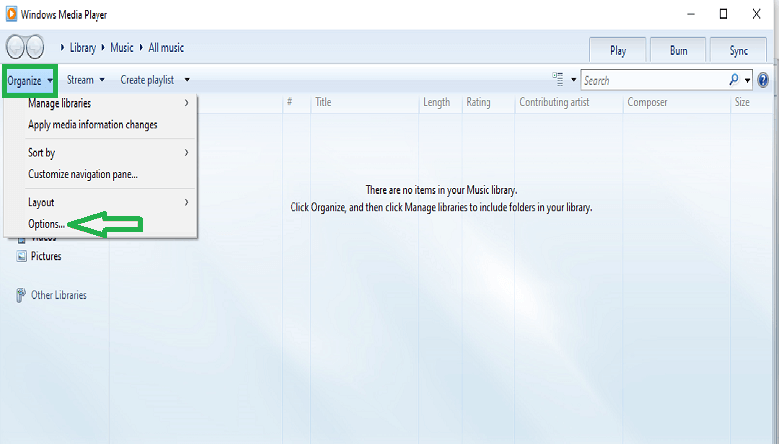Viewport: 779px width, 444px height.
Task: Open the View options icon
Action: click(x=558, y=79)
